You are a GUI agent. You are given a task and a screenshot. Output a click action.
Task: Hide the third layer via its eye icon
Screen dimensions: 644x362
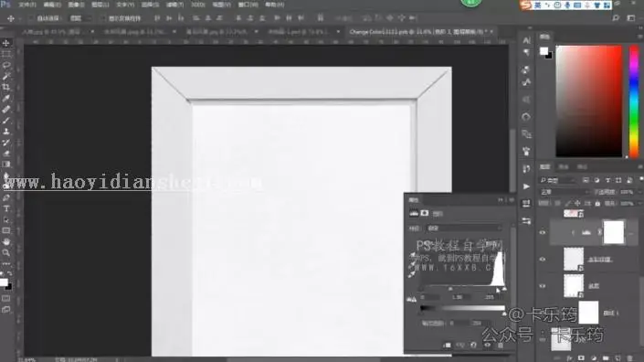tap(543, 286)
